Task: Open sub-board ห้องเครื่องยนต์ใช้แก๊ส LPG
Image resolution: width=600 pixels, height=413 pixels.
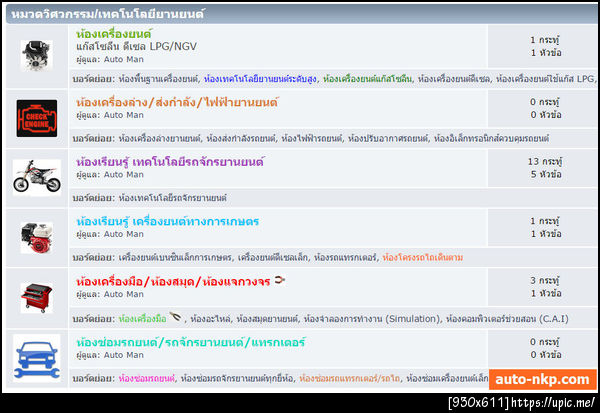Action: tap(545, 79)
